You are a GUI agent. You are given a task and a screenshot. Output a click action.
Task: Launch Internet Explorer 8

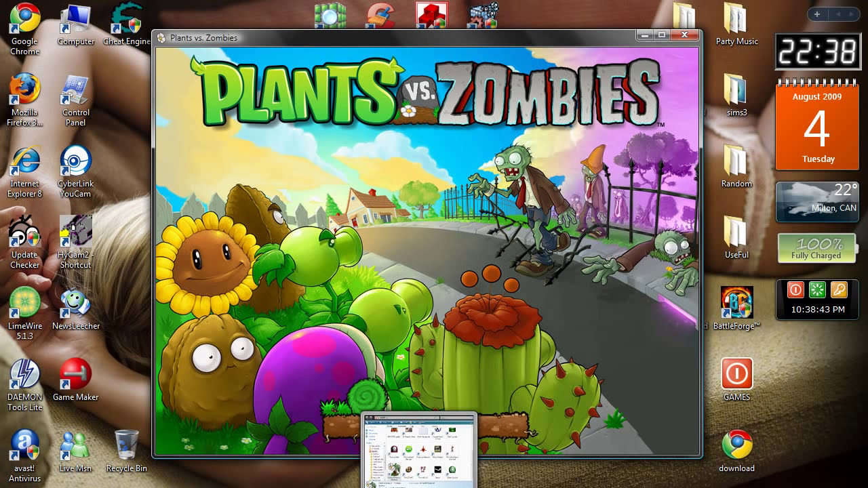tap(24, 171)
